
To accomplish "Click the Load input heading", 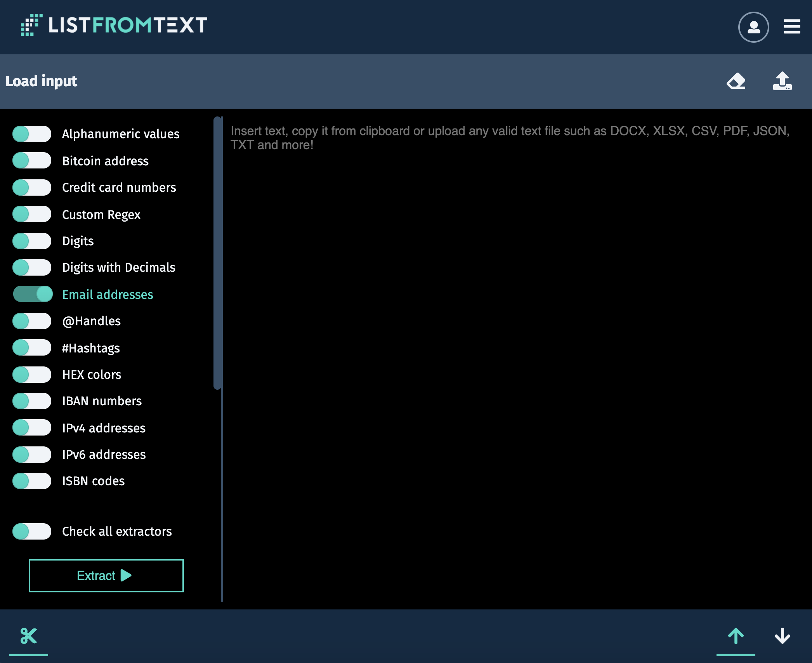I will click(x=41, y=81).
